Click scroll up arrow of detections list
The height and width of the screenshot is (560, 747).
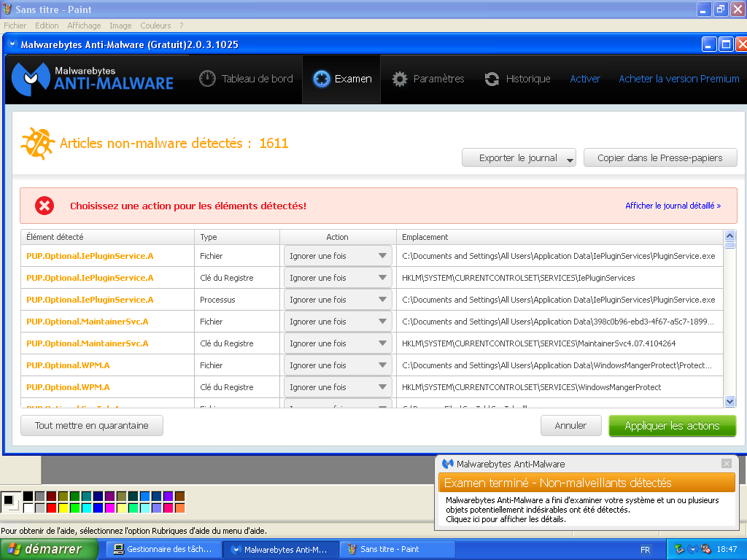pos(729,236)
